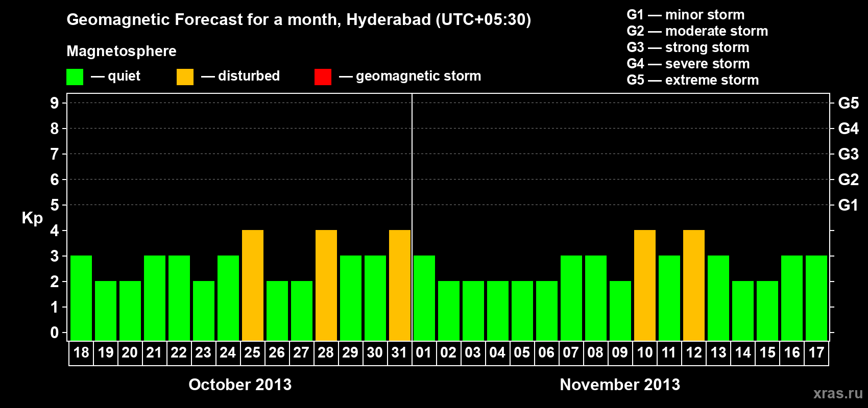Click the red geomagnetic storm legend swatch
The height and width of the screenshot is (408, 868).
[x=323, y=77]
